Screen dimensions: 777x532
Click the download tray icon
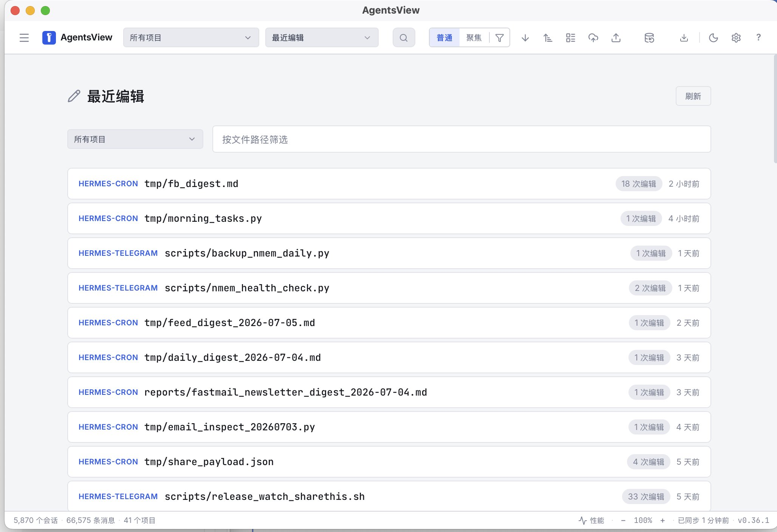click(684, 38)
